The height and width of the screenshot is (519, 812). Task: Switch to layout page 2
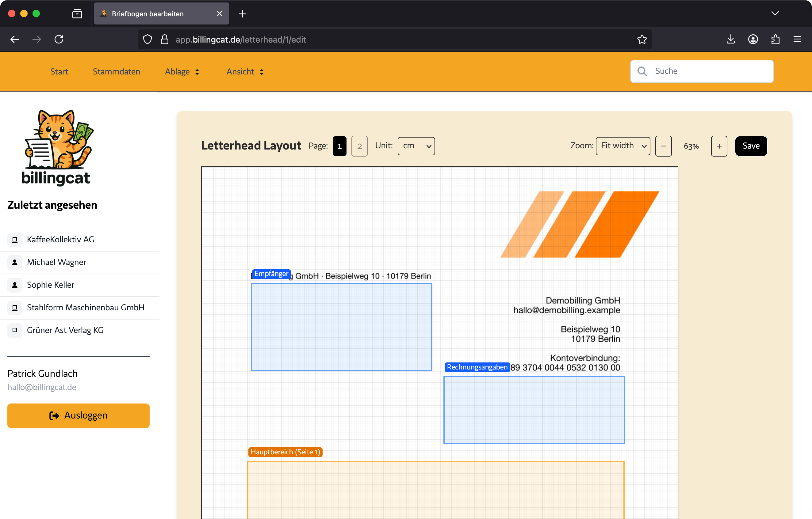pos(359,146)
